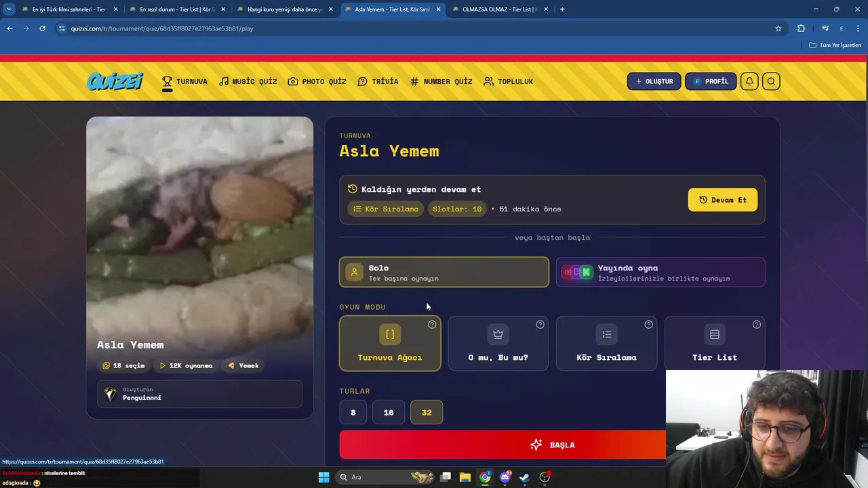The image size is (868, 488).
Task: Go back in browser history
Action: [x=9, y=28]
